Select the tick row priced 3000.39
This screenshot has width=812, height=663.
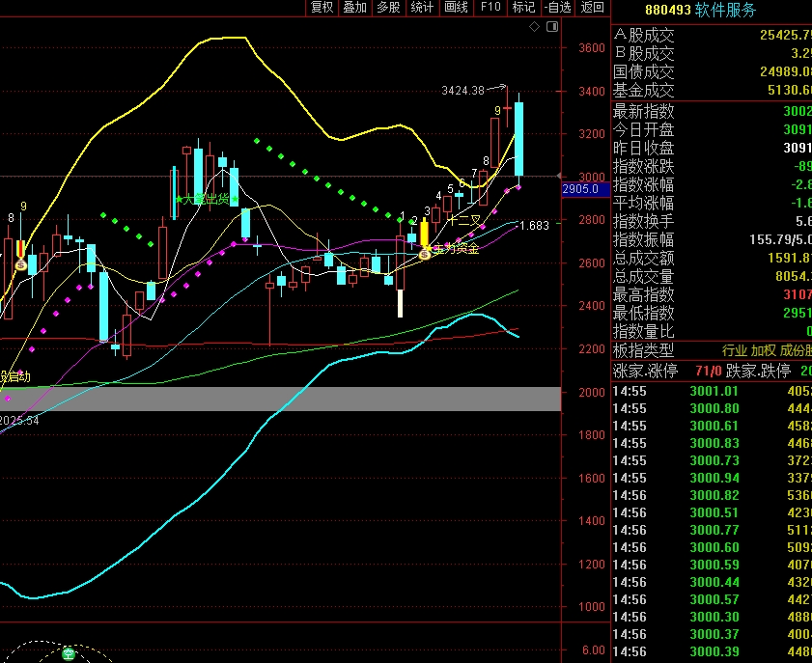click(712, 651)
